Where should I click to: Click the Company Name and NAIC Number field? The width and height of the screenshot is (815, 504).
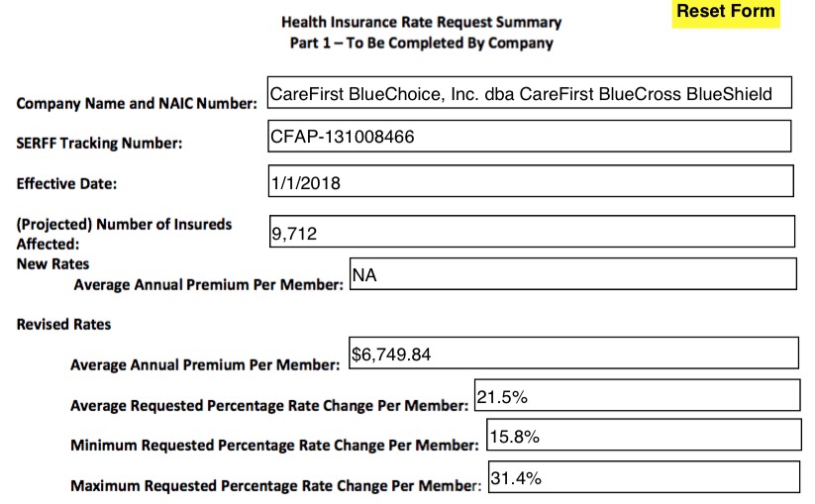[530, 95]
